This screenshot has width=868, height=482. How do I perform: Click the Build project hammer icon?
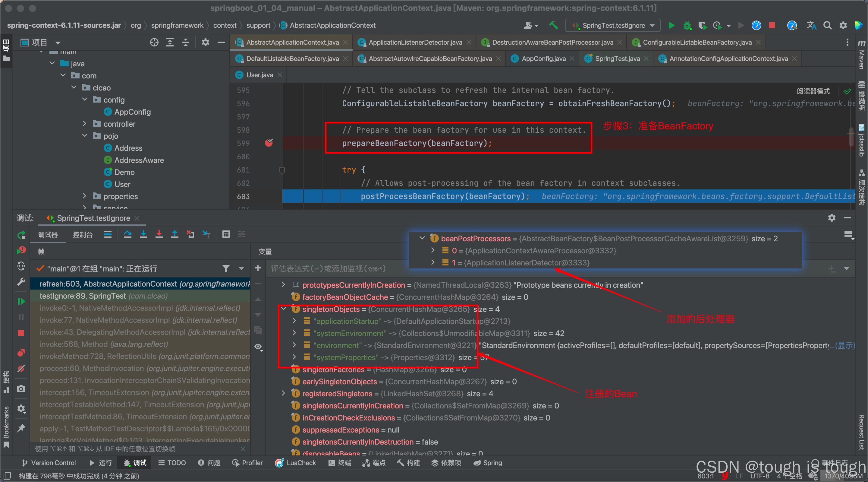tap(553, 25)
